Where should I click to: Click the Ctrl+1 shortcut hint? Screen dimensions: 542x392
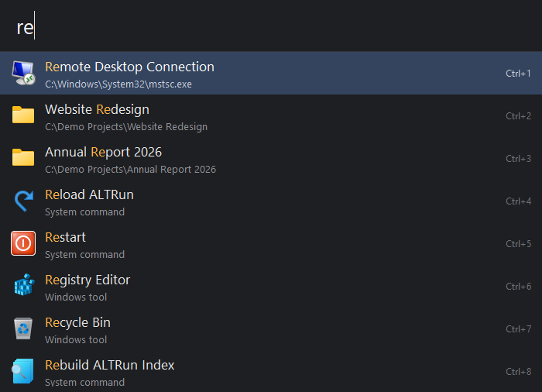click(x=518, y=74)
